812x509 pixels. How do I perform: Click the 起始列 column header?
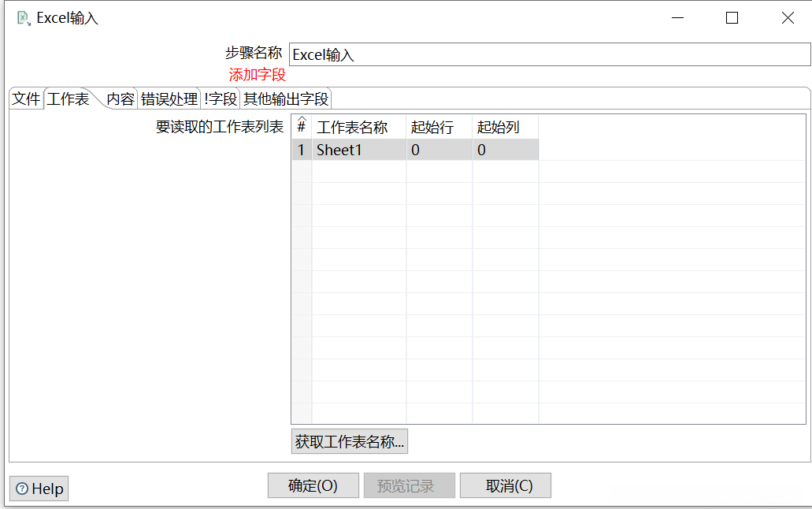506,127
